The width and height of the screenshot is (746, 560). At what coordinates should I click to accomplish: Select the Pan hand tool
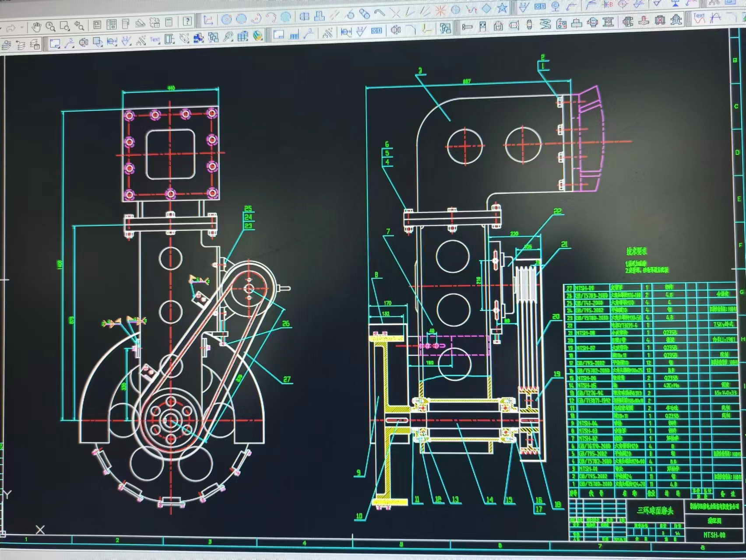[36, 27]
